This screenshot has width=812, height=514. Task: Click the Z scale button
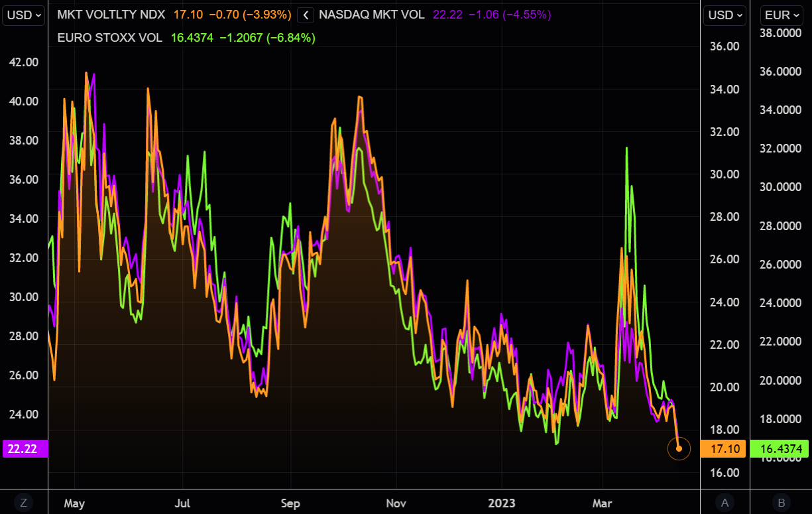pos(23,503)
